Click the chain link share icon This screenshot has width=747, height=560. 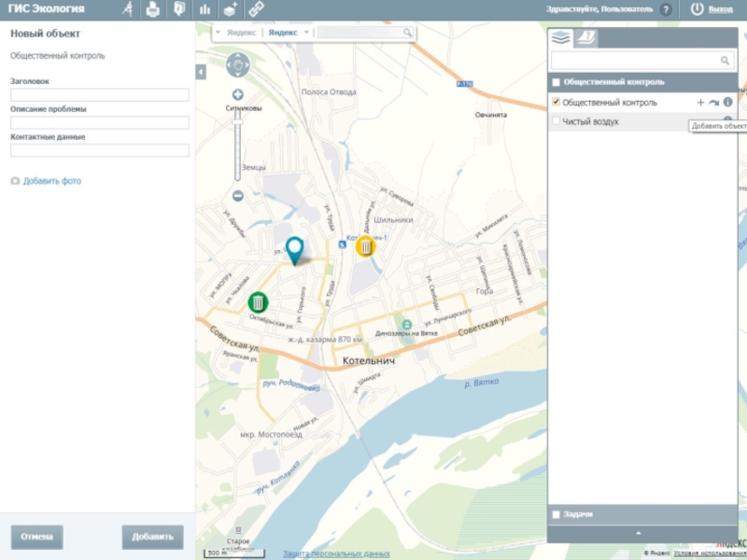(256, 9)
